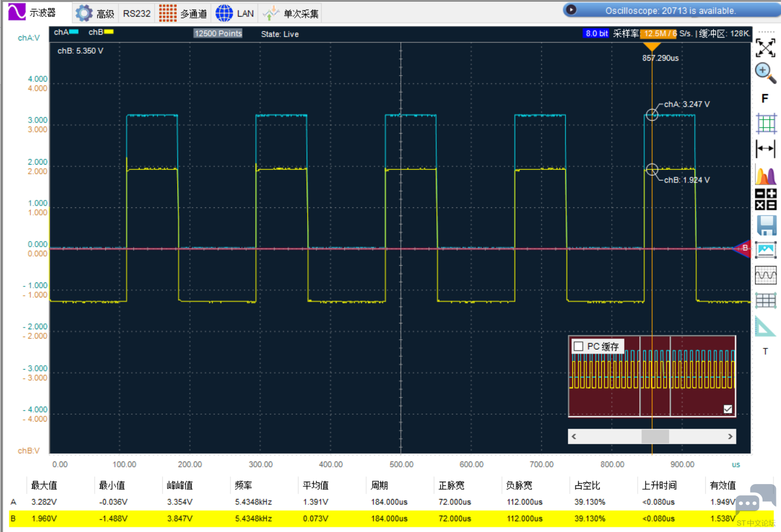This screenshot has height=532, width=781.
Task: Enable the PC 缓存 checkbox
Action: tap(578, 347)
